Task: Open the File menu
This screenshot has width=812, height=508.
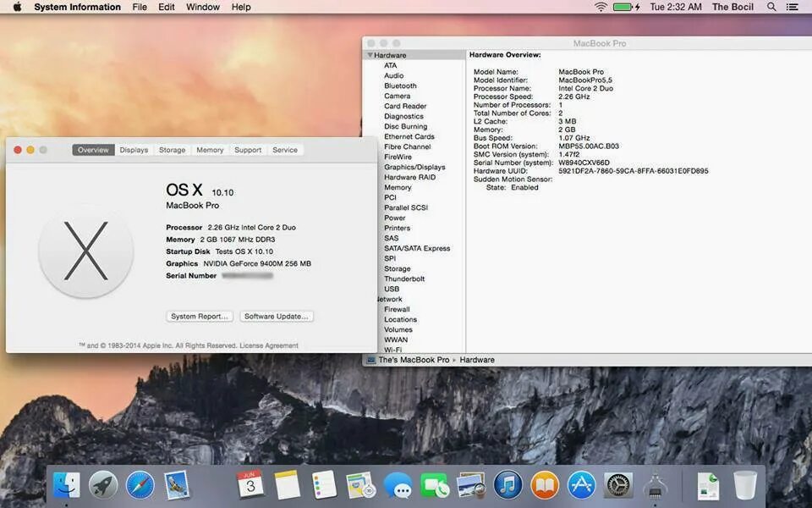Action: [x=140, y=7]
